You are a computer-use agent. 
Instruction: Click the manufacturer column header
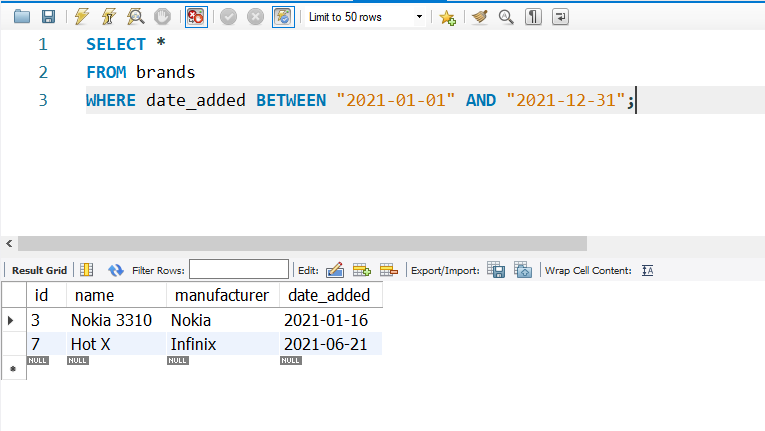pyautogui.click(x=221, y=295)
